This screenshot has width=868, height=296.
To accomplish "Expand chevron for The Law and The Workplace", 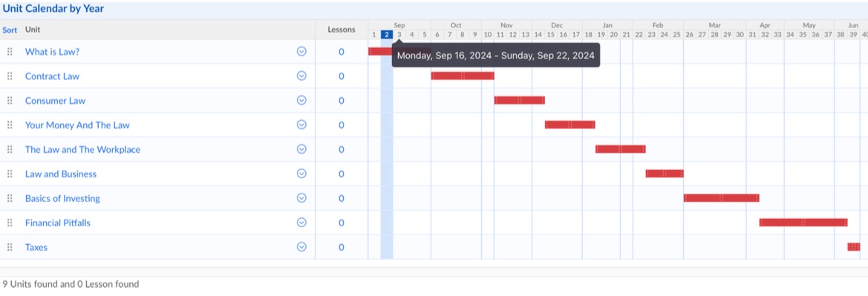I will [301, 149].
